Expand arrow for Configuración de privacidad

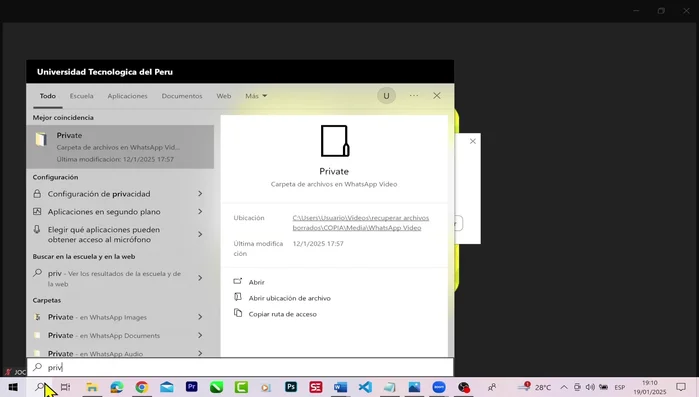(x=200, y=194)
